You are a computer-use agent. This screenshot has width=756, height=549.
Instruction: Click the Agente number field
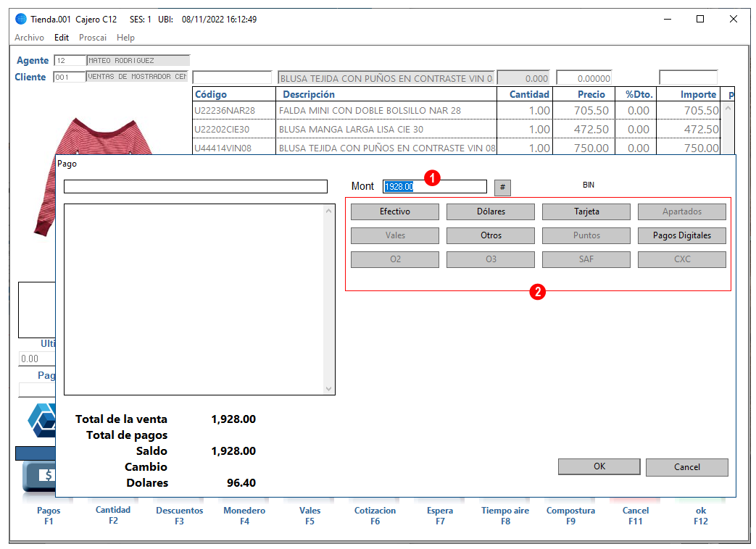click(70, 61)
